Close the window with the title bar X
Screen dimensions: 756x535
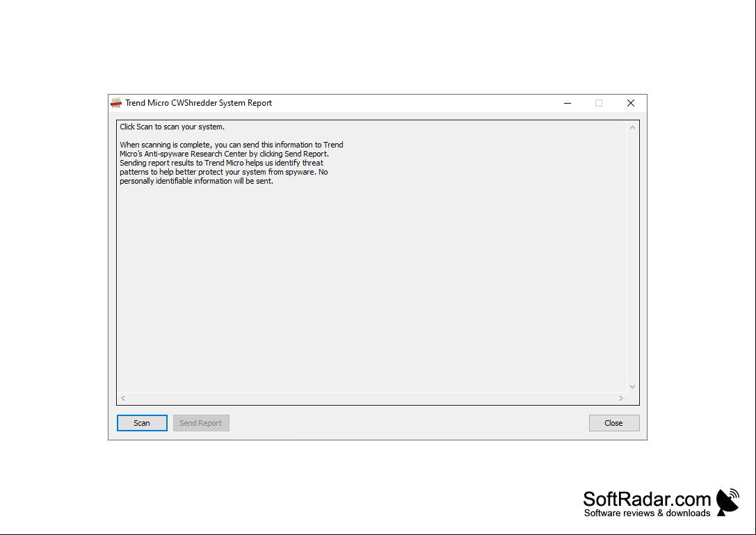pyautogui.click(x=631, y=103)
